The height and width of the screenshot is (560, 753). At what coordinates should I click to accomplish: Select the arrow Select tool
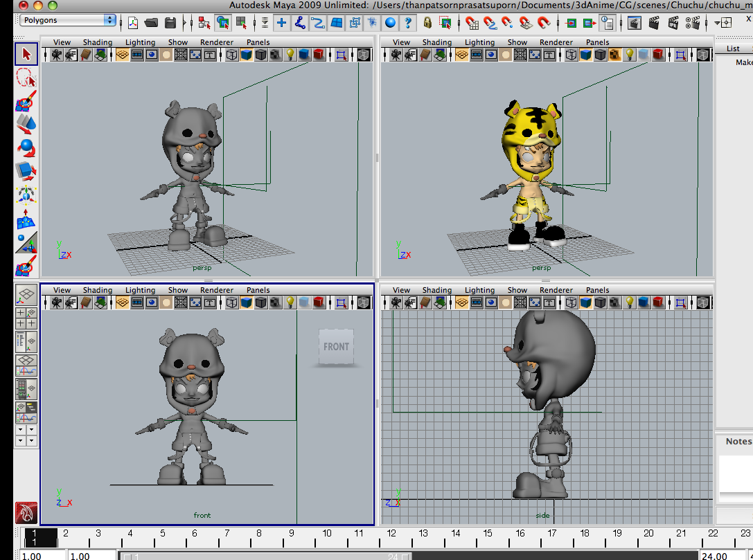tap(26, 54)
